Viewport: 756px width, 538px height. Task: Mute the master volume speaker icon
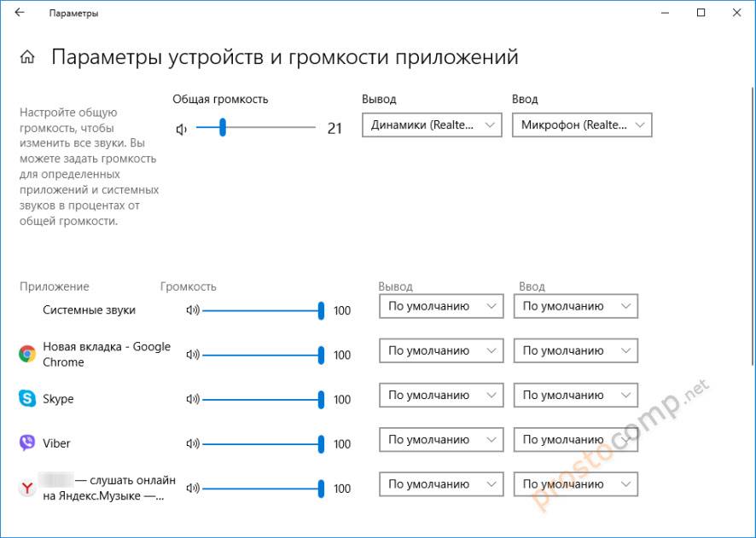pyautogui.click(x=181, y=129)
